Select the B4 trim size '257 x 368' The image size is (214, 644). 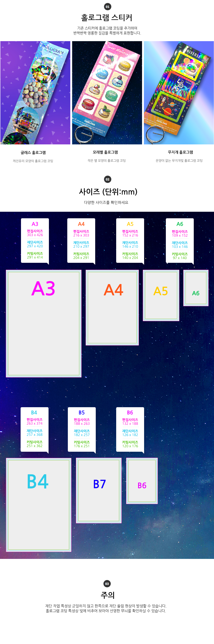35,435
